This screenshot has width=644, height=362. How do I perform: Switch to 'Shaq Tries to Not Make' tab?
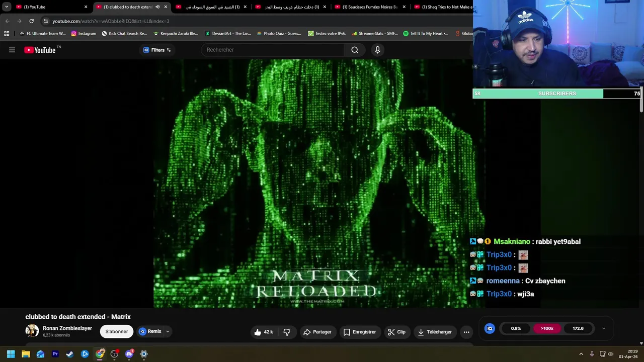(x=443, y=7)
